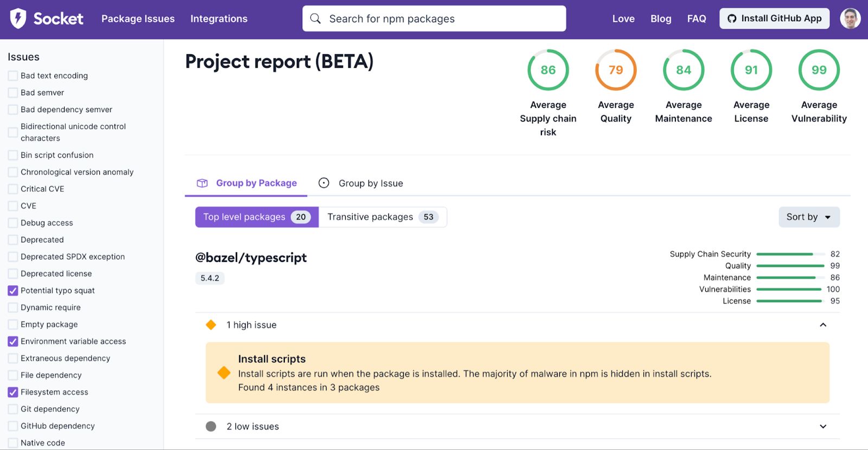Open the Integrations nav item
The height and width of the screenshot is (450, 868).
[x=219, y=18]
